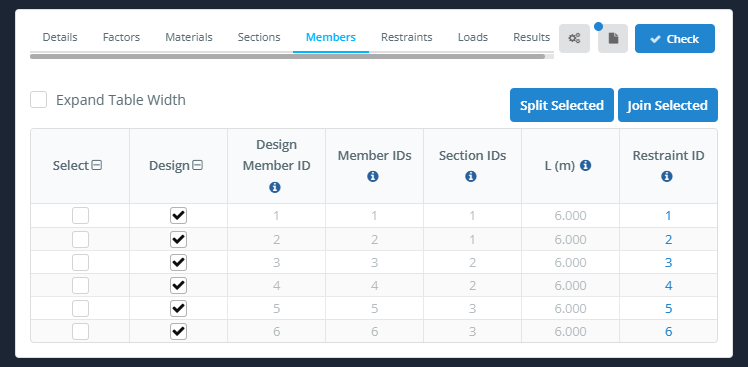Open the settings gears icon button
The height and width of the screenshot is (367, 748).
pyautogui.click(x=574, y=39)
